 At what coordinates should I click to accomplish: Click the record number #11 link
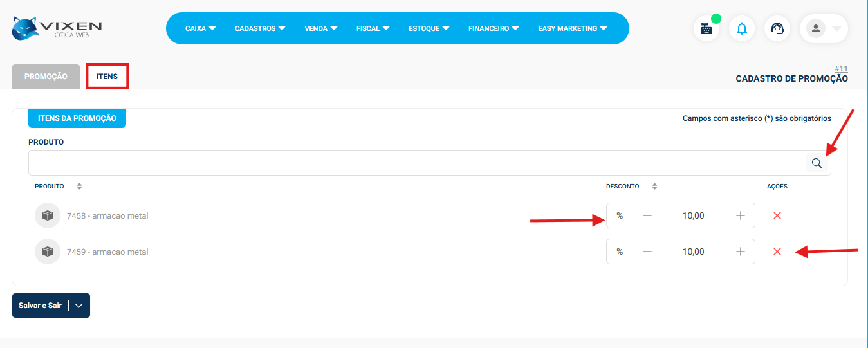[x=841, y=69]
